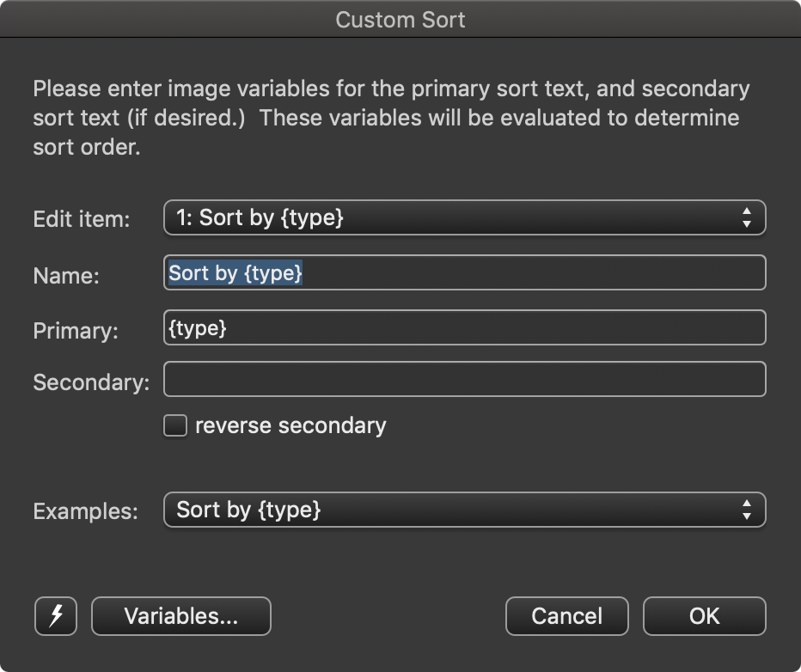The width and height of the screenshot is (801, 672).
Task: Expand the Examples dropdown list
Action: [464, 510]
